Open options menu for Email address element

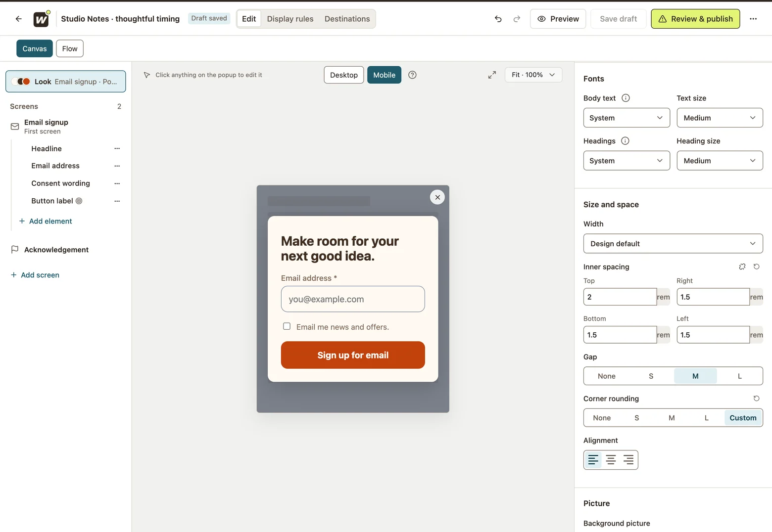[x=117, y=166]
